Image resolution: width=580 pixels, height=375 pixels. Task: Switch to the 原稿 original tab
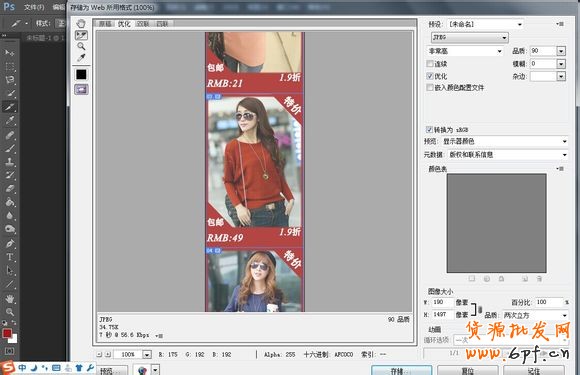105,24
